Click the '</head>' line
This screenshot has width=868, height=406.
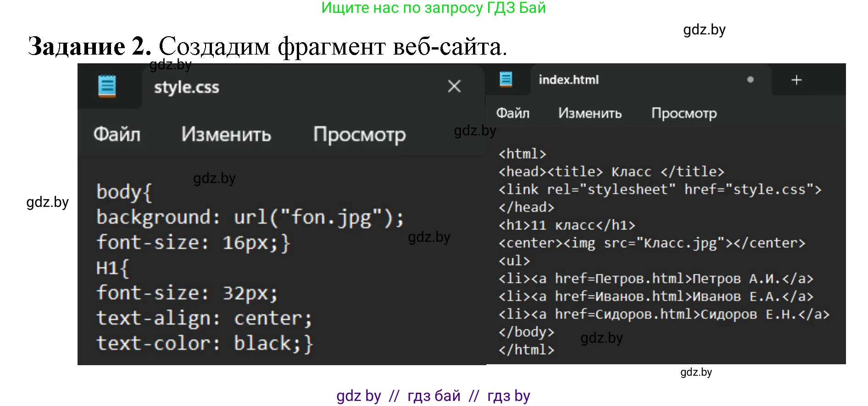526,207
